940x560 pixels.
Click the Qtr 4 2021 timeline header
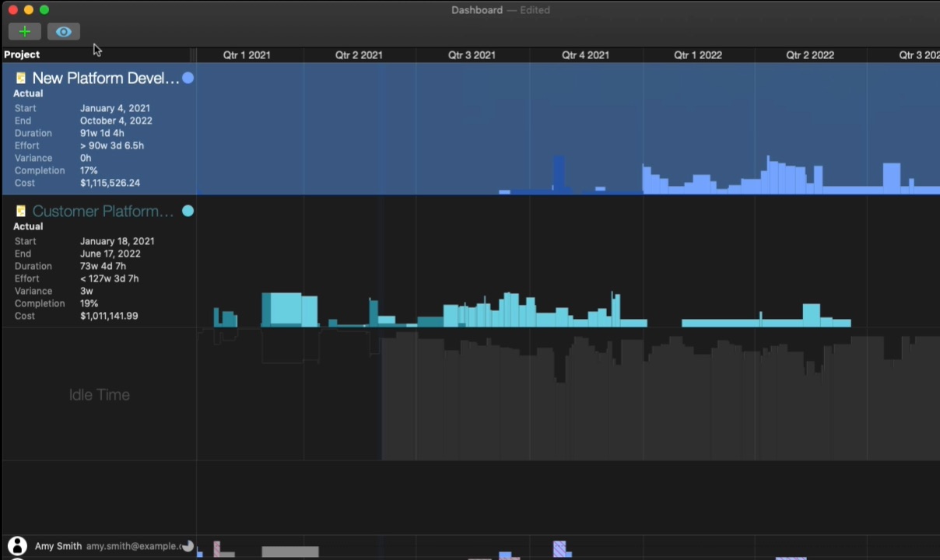[x=585, y=55]
